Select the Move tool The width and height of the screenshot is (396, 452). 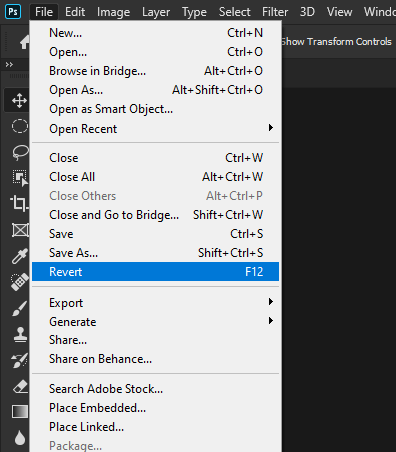tap(19, 100)
